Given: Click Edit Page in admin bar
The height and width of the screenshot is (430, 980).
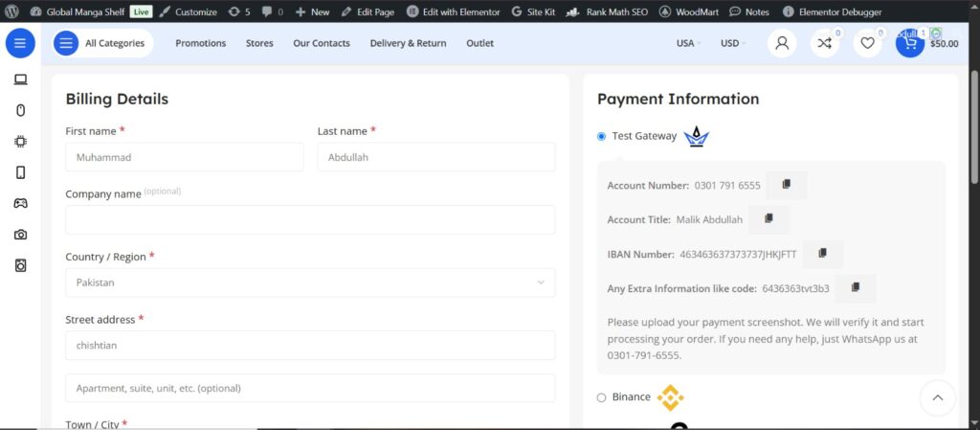Looking at the screenshot, I should tap(368, 11).
